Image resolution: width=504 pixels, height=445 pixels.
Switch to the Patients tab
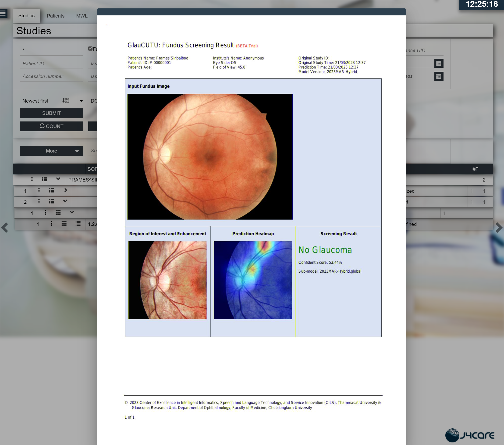[56, 16]
